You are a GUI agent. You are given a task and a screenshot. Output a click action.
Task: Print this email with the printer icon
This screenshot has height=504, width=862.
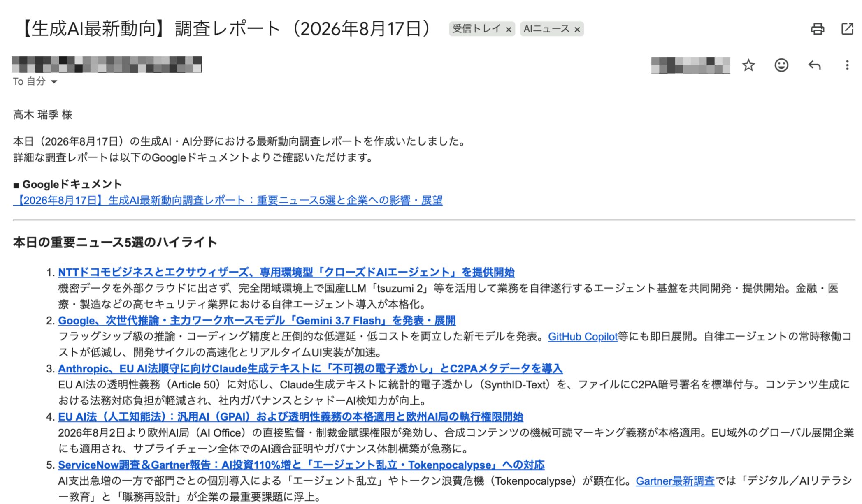point(817,29)
